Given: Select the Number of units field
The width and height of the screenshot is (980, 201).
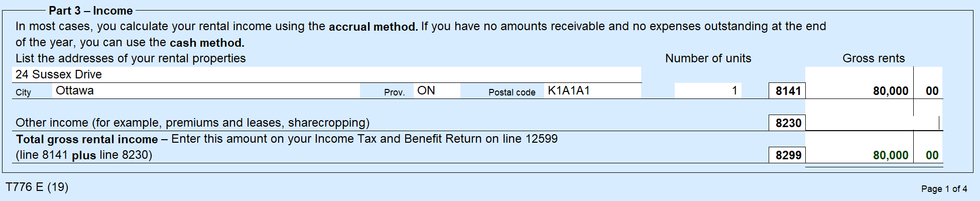Looking at the screenshot, I should 708,91.
